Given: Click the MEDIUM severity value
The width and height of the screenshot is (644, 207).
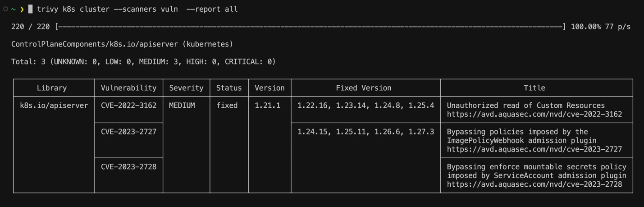Looking at the screenshot, I should (182, 106).
